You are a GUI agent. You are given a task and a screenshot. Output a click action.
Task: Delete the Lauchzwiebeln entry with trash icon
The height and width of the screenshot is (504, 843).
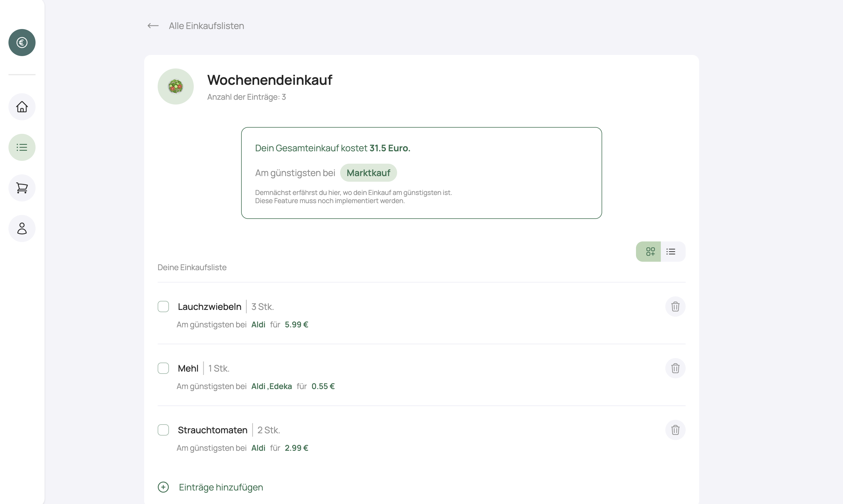(675, 306)
